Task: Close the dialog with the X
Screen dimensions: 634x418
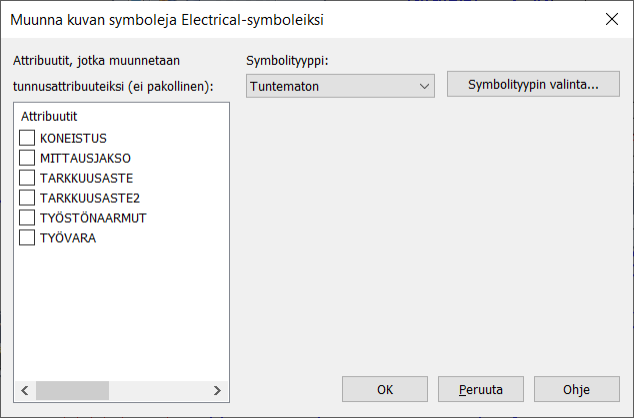Action: coord(611,18)
